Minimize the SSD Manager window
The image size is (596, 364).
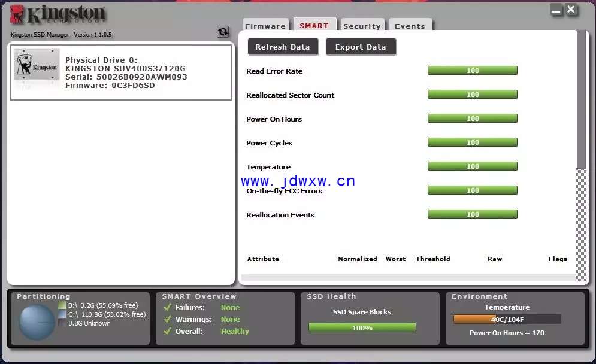click(x=556, y=10)
